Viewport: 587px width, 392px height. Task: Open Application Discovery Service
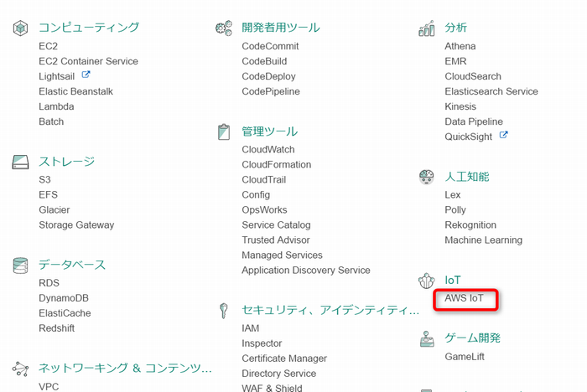(306, 270)
